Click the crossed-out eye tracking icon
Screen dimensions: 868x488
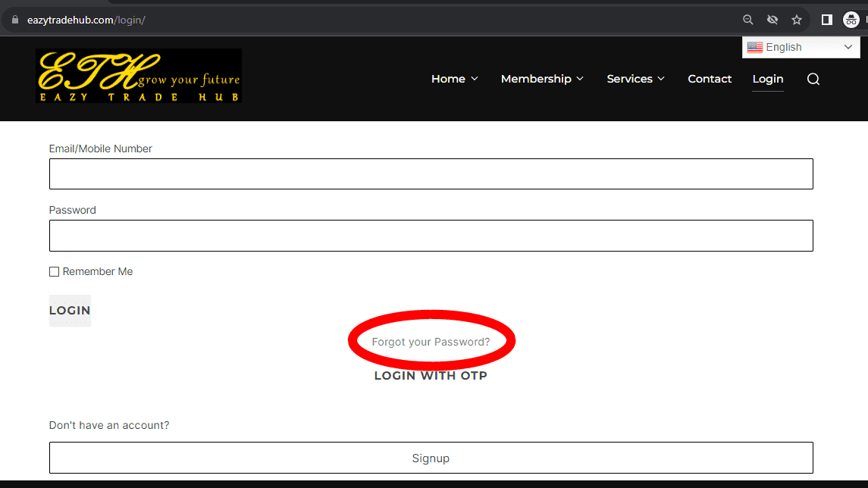point(772,20)
